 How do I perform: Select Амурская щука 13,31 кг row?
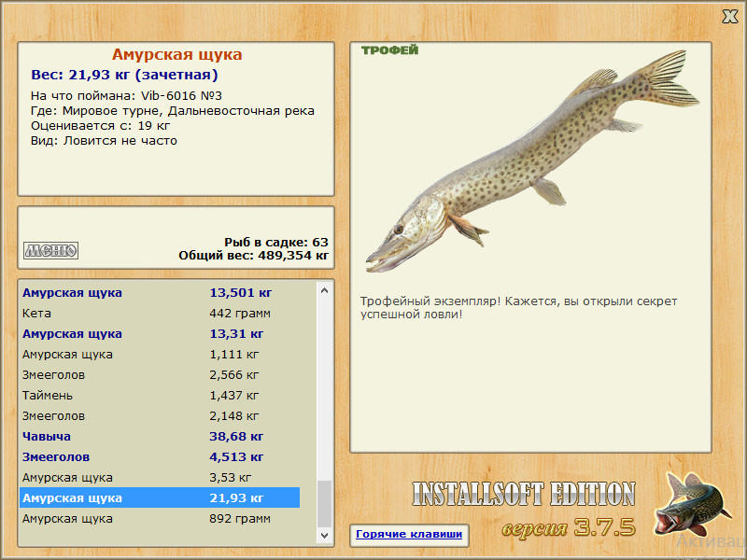160,334
